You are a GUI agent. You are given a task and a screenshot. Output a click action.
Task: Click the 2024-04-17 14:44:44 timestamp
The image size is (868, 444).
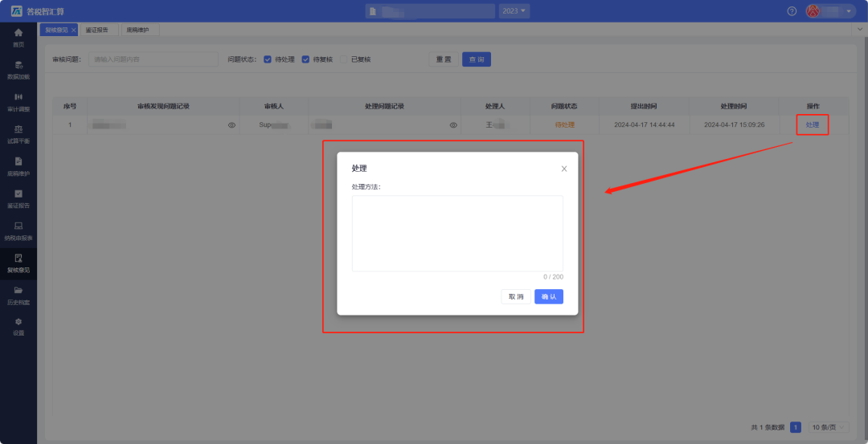click(x=645, y=125)
